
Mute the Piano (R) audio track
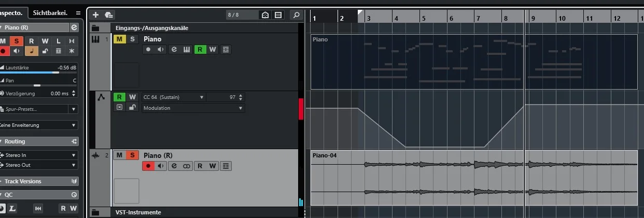[x=119, y=155]
